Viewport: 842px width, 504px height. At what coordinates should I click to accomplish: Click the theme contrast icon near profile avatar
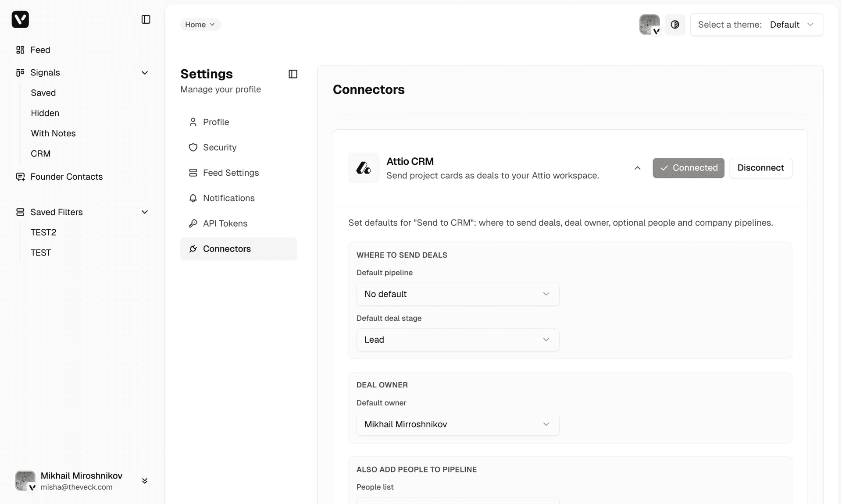click(675, 25)
